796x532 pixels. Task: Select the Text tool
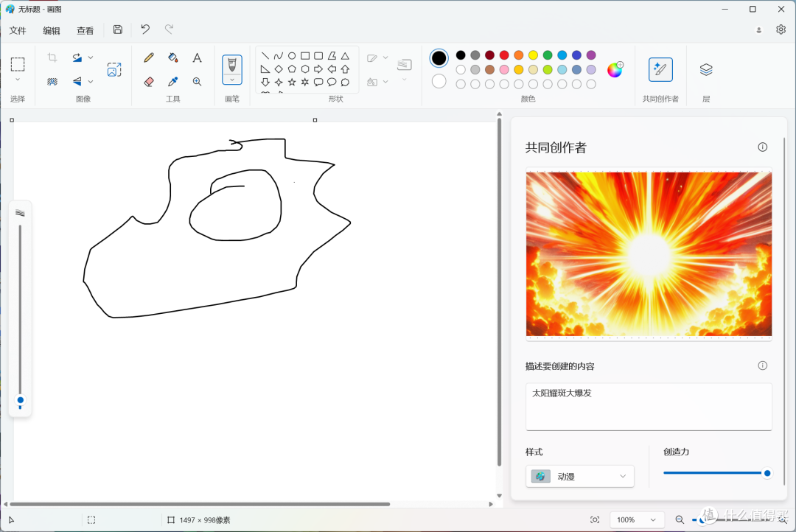coord(197,58)
